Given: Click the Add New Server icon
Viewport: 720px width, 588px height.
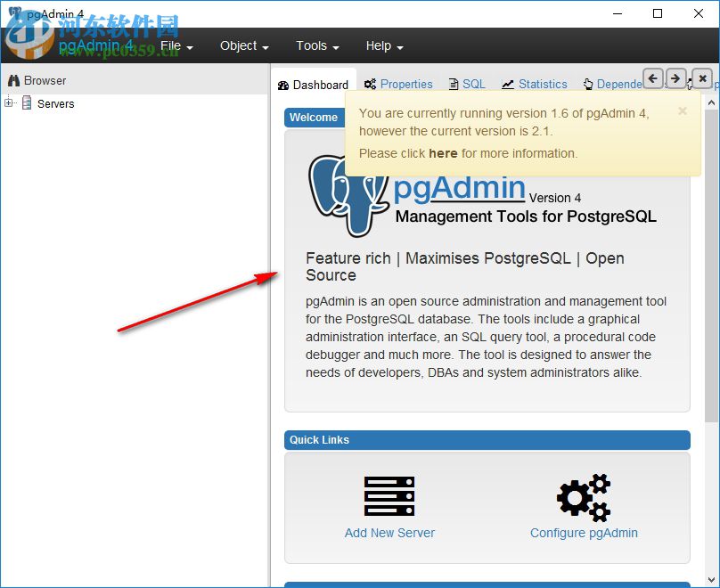Looking at the screenshot, I should (389, 495).
